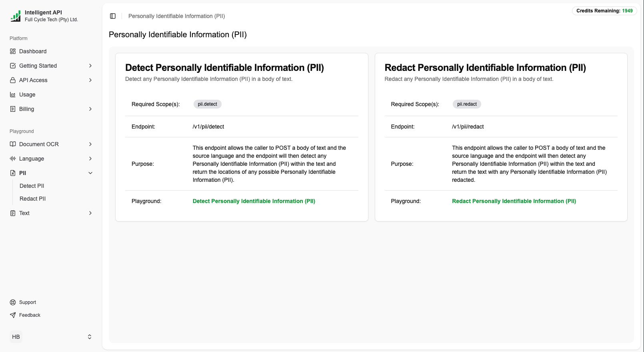Expand the Language submenu chevron
Image resolution: width=644 pixels, height=352 pixels.
pos(90,159)
